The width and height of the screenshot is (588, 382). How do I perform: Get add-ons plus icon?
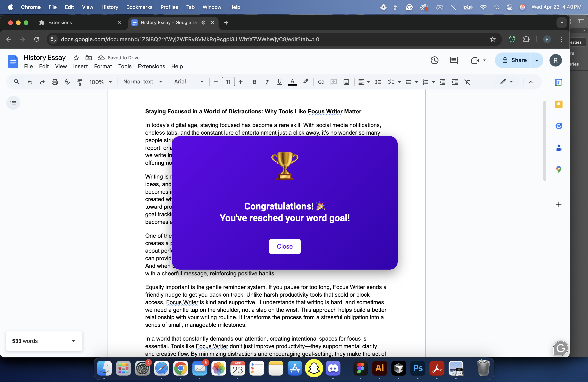[559, 204]
